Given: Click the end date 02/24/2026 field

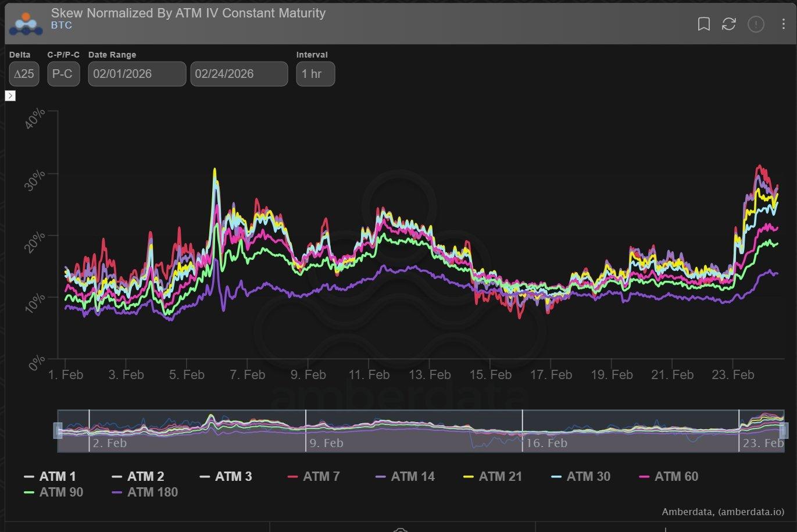Looking at the screenshot, I should (239, 74).
